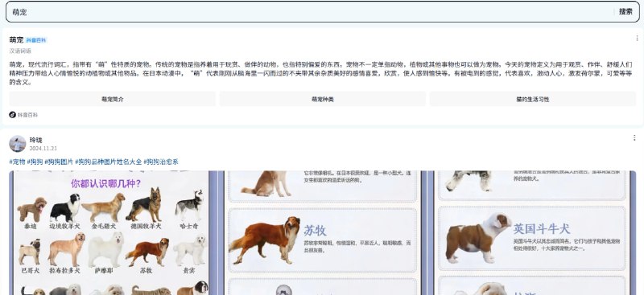Open the 猫的生活习性 section
The width and height of the screenshot is (644, 295).
(x=533, y=100)
